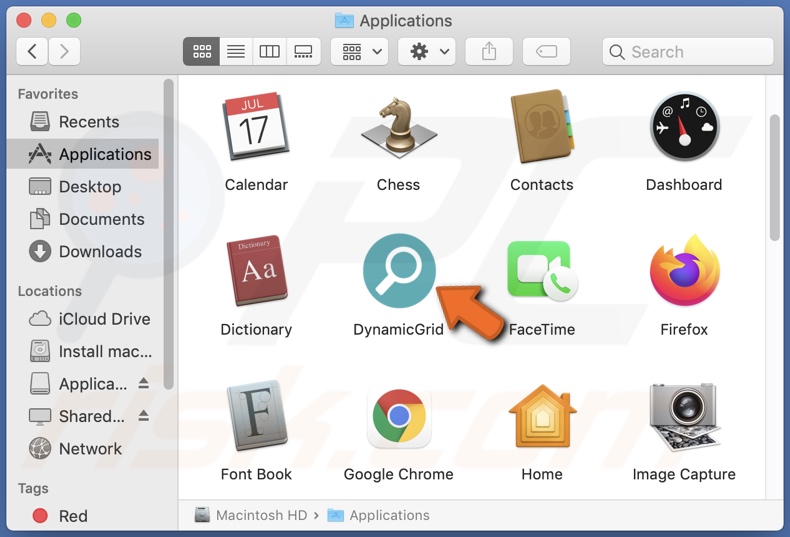This screenshot has width=790, height=537.
Task: Click the DynamicGrid app name label
Action: (x=398, y=329)
